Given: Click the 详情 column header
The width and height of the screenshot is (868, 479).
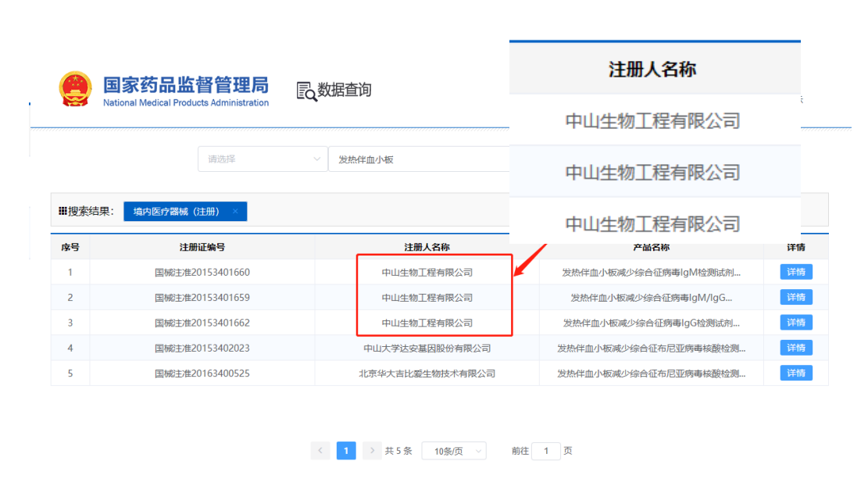Looking at the screenshot, I should (796, 248).
